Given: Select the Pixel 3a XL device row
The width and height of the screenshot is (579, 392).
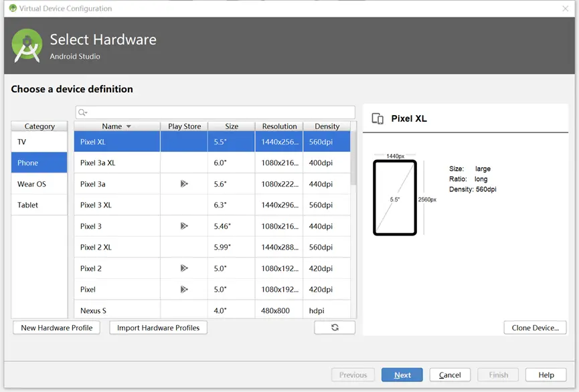Looking at the screenshot, I should tap(212, 163).
